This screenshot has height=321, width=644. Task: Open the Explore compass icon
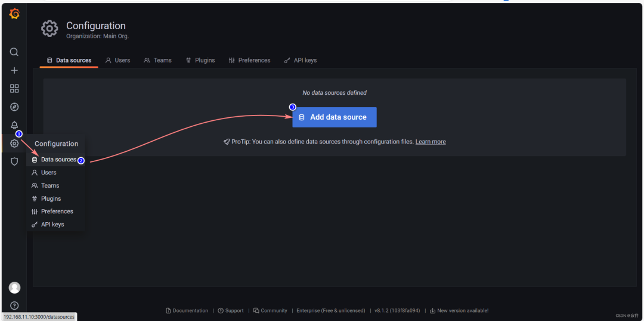[14, 107]
